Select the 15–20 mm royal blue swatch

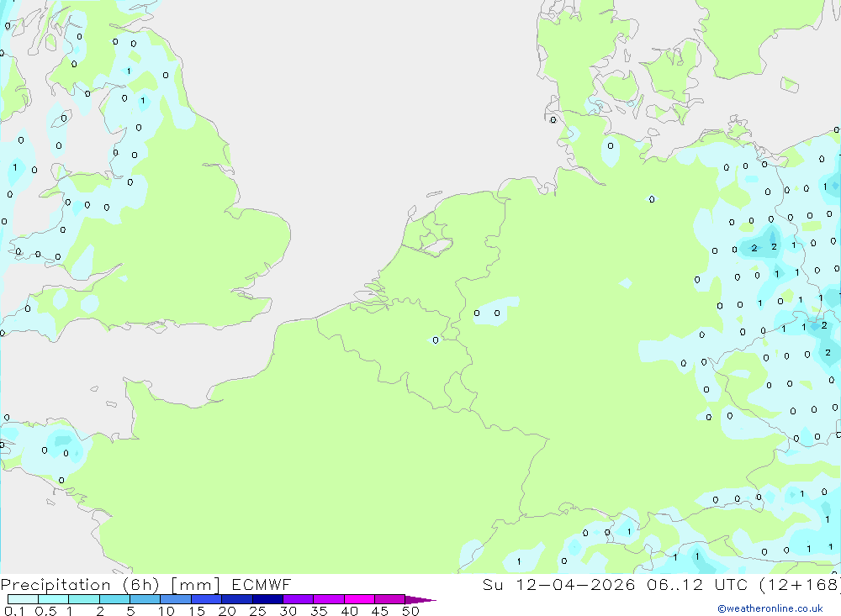point(207,599)
